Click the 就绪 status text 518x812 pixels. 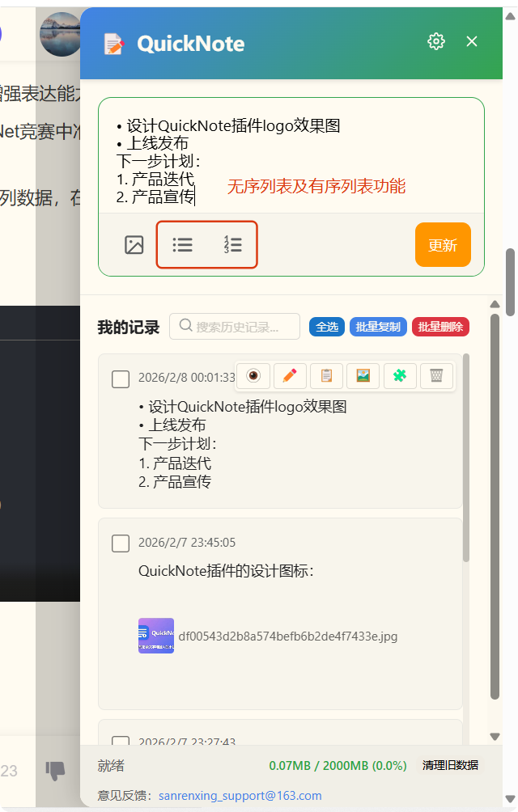click(x=111, y=765)
